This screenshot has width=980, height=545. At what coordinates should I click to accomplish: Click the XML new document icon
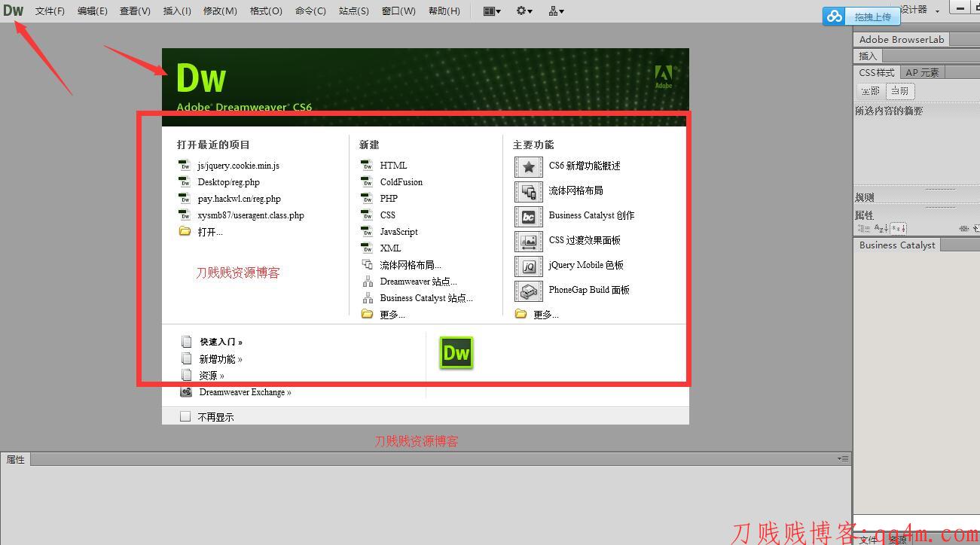(367, 248)
